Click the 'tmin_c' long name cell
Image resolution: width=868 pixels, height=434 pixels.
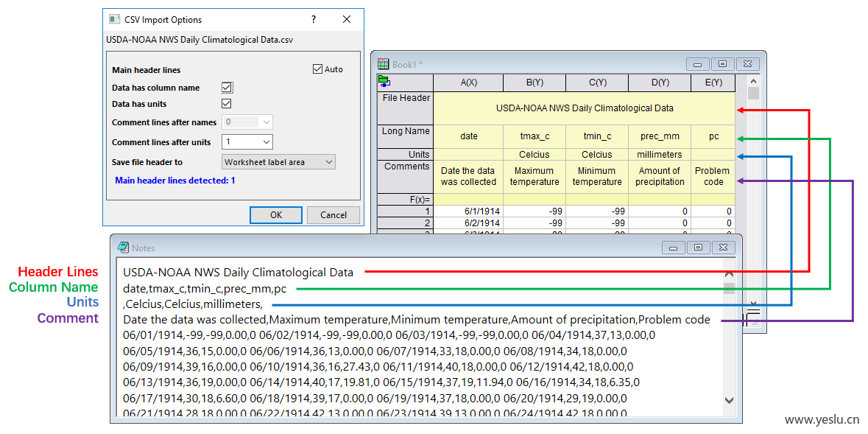tap(597, 136)
